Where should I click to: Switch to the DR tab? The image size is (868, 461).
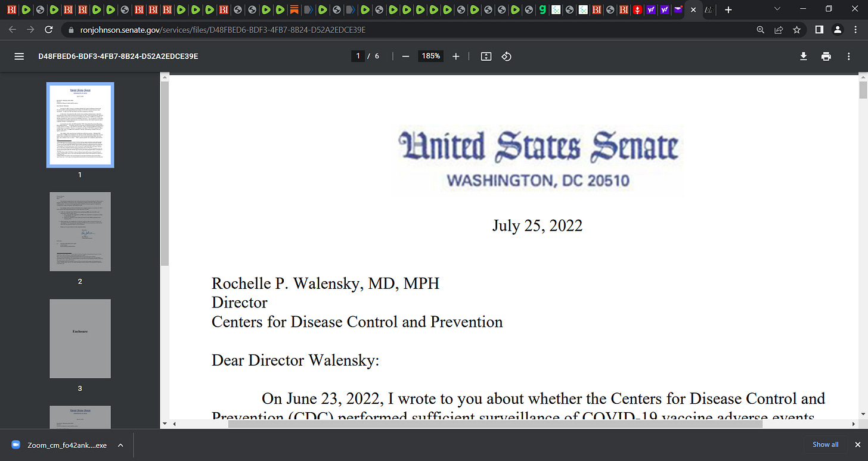pos(708,10)
